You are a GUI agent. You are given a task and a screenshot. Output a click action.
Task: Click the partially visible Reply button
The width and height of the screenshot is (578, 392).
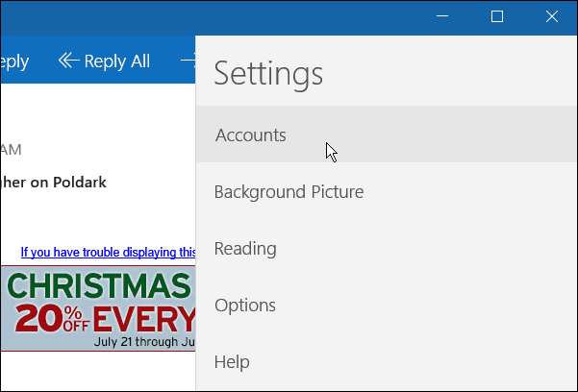click(x=14, y=61)
